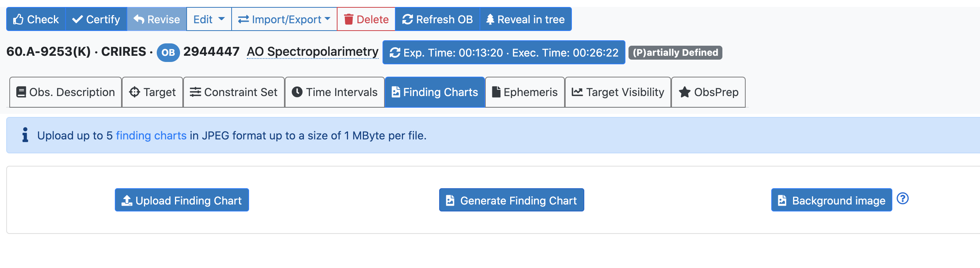Expand the Import/Export dropdown
980x268 pixels.
(284, 19)
